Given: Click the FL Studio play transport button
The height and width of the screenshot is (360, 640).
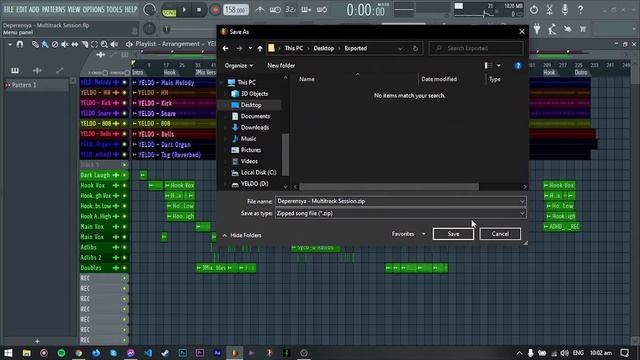Looking at the screenshot, I should (x=184, y=9).
